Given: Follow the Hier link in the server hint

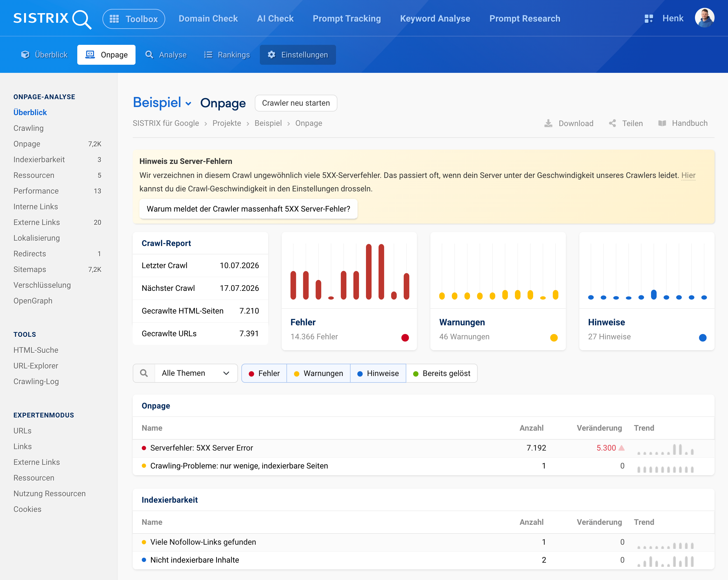Looking at the screenshot, I should (688, 175).
